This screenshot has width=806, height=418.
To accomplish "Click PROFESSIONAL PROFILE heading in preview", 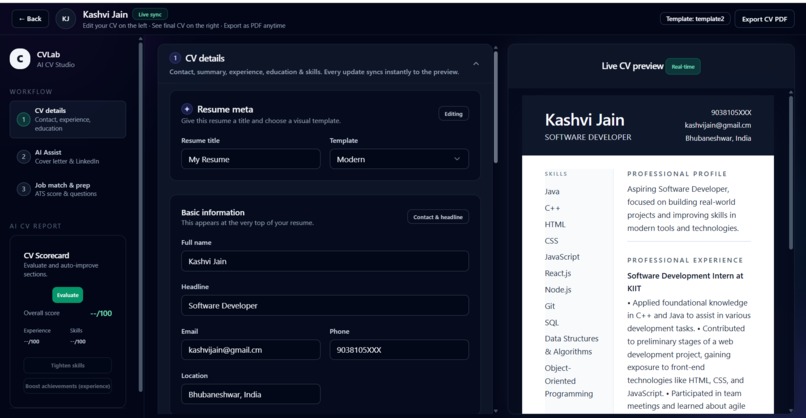I will pos(677,174).
